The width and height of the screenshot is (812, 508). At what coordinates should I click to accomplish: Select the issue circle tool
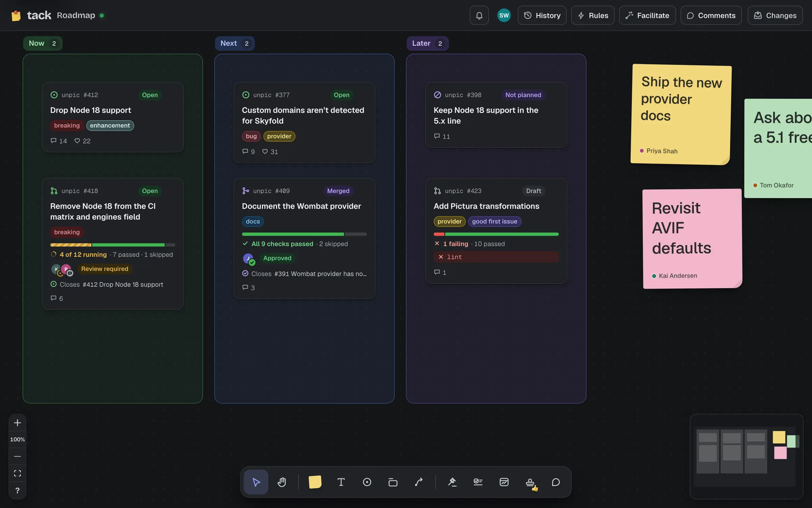(367, 482)
